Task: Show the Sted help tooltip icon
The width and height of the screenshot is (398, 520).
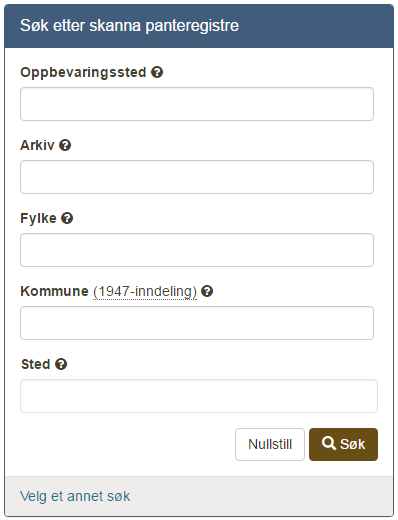Action: 61,364
